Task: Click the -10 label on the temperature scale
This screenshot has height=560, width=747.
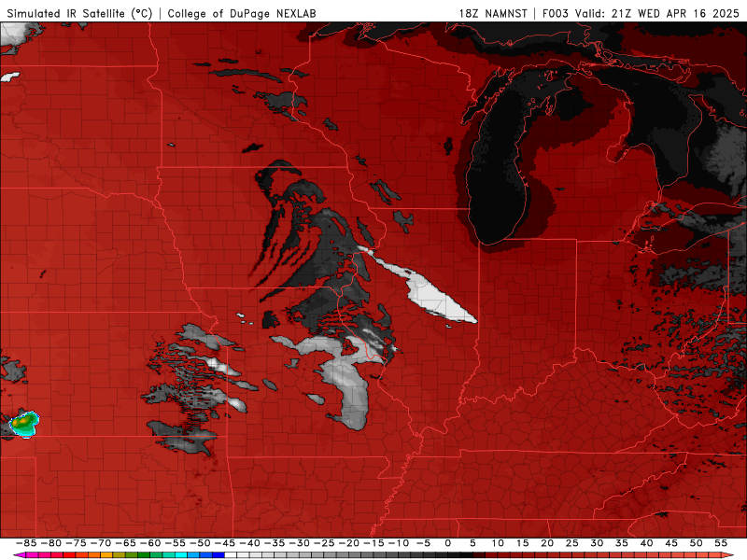Action: pos(399,543)
